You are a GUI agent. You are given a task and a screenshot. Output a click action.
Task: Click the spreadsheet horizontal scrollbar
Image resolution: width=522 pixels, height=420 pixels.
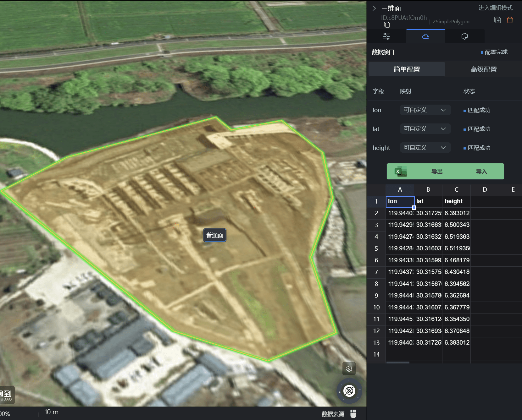tap(398, 363)
